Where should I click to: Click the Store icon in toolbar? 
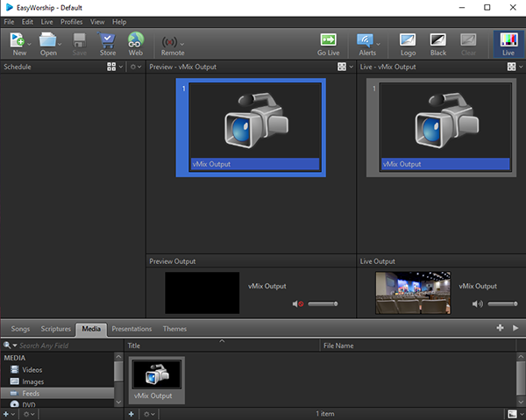pos(108,41)
